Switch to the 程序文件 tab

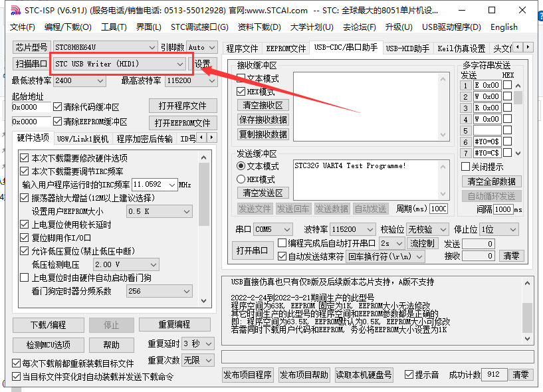tap(242, 49)
